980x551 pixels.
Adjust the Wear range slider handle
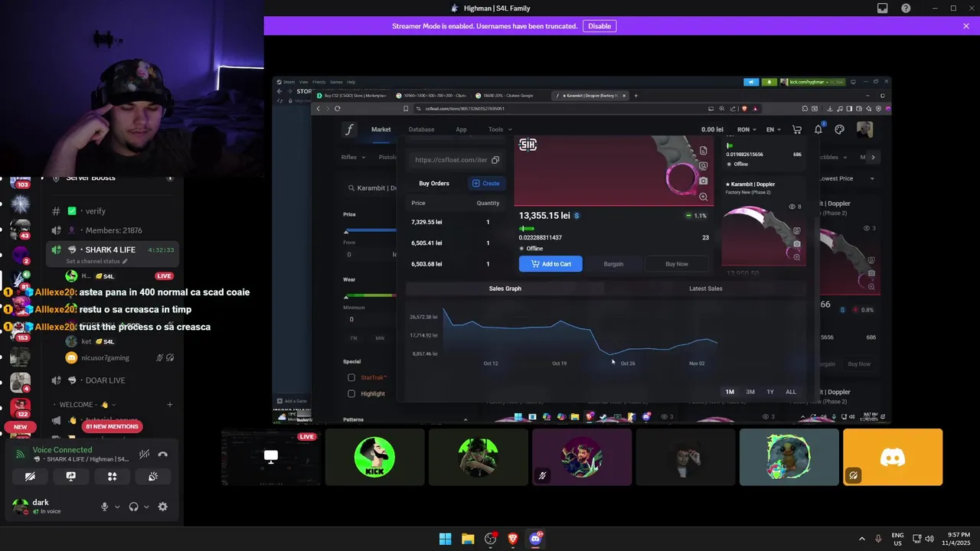point(346,296)
